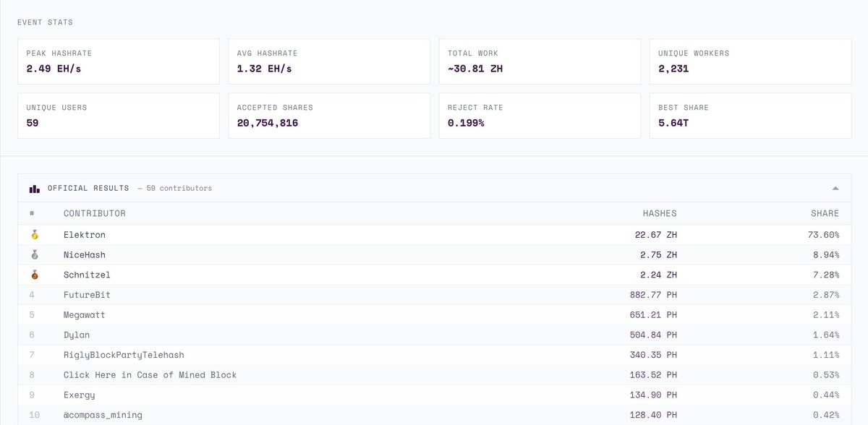Screen dimensions: 868x425
Task: Select the Avg Hashrate card
Action: point(329,61)
